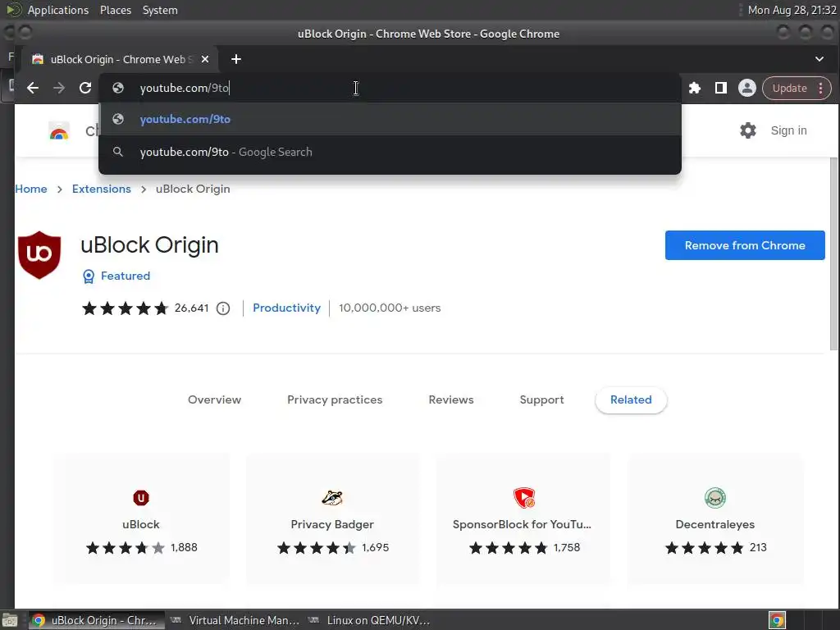The height and width of the screenshot is (630, 840).
Task: Click the clock showing Mon Aug 28
Action: pos(792,10)
